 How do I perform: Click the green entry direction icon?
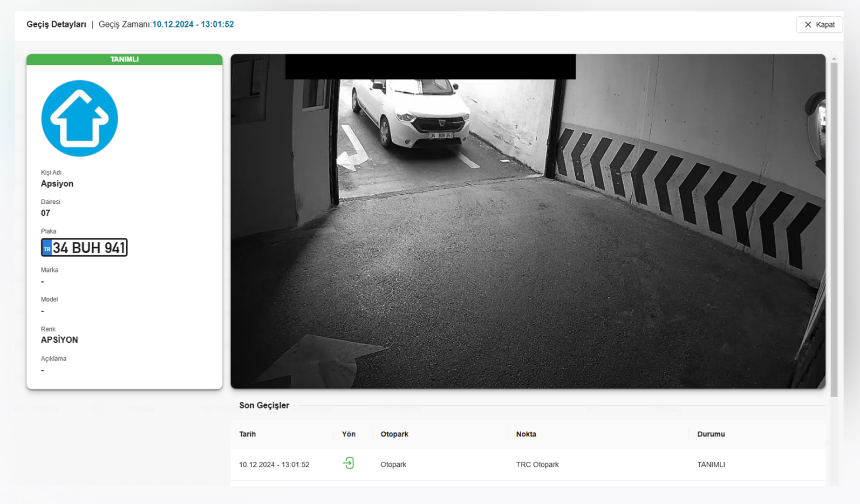tap(349, 463)
